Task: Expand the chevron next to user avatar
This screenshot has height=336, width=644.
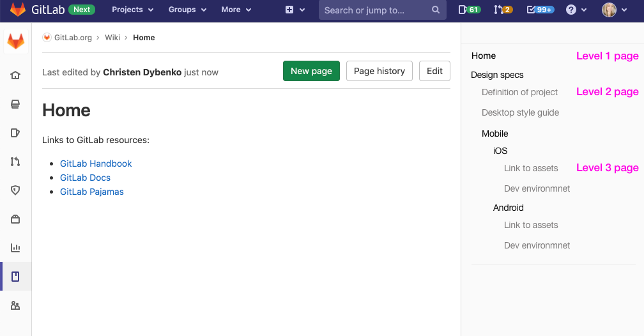Action: tap(624, 10)
